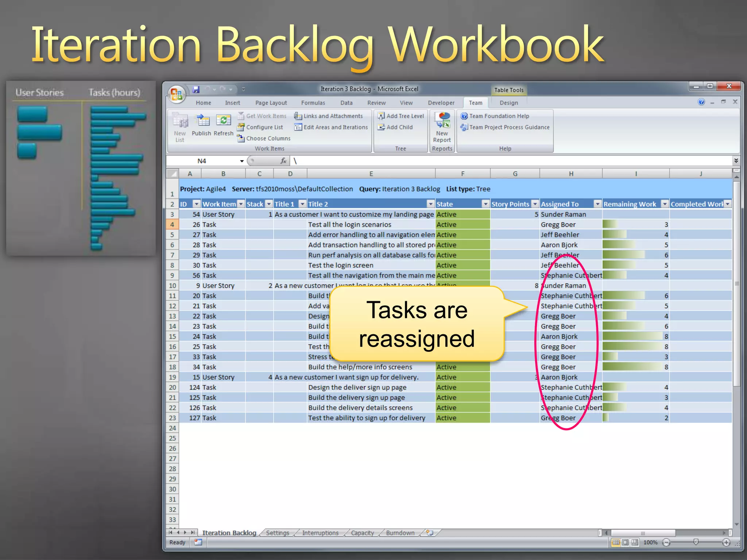Image resolution: width=747 pixels, height=560 pixels.
Task: Click the Excel help question mark icon
Action: click(701, 102)
